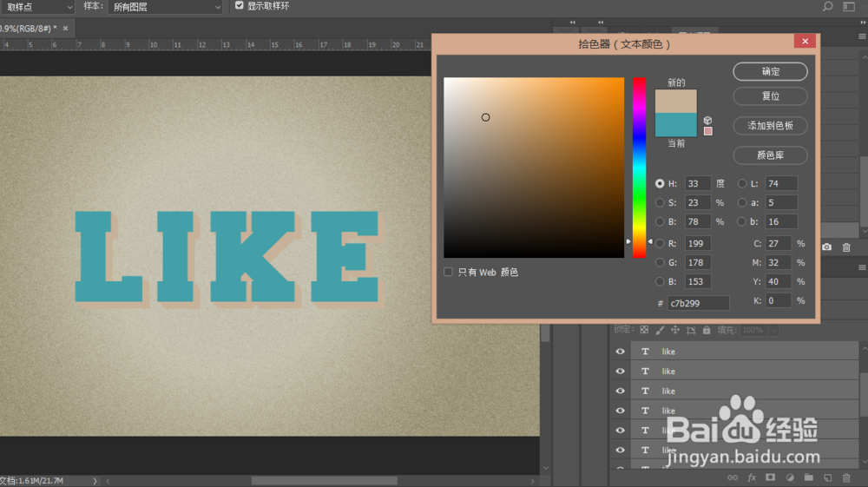Image resolution: width=868 pixels, height=487 pixels.
Task: Open the new adjustment layer icon
Action: point(790,477)
